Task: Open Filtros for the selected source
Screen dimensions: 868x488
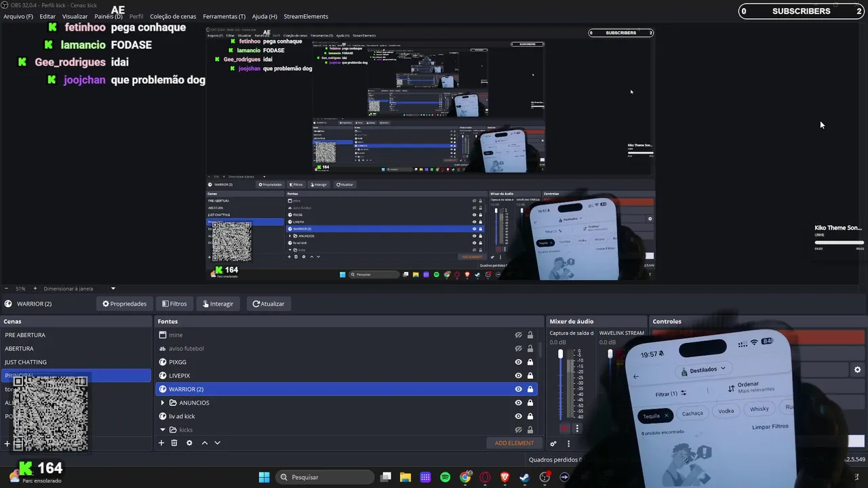Action: pyautogui.click(x=174, y=304)
